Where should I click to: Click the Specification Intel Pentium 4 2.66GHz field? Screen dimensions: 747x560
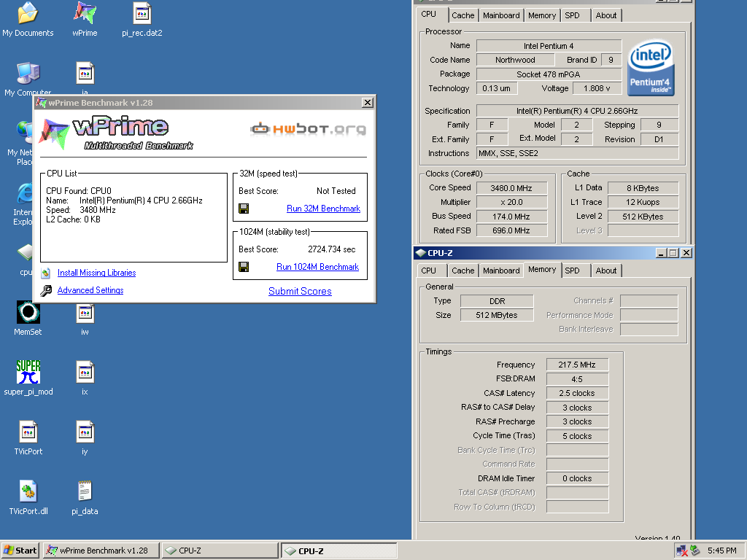(578, 111)
